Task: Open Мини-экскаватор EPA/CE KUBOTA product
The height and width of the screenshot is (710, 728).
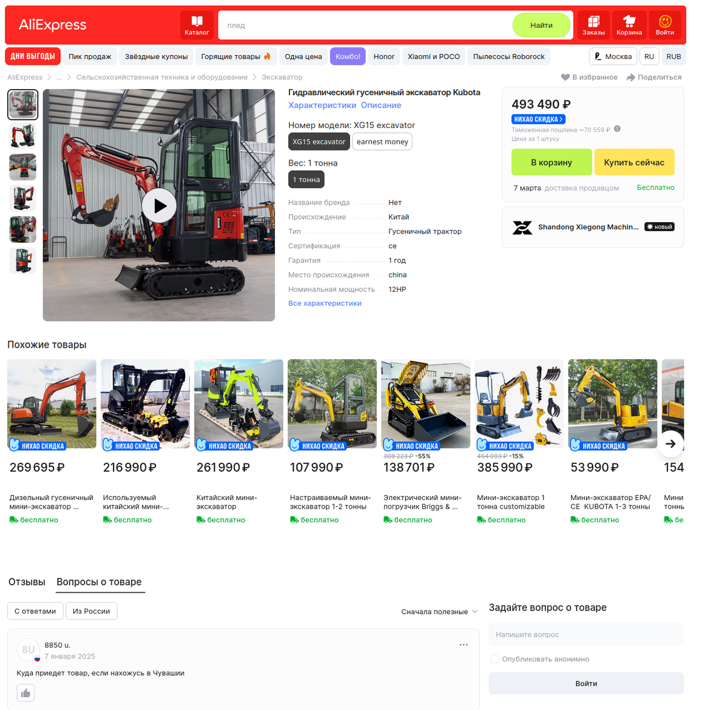Action: pyautogui.click(x=612, y=442)
